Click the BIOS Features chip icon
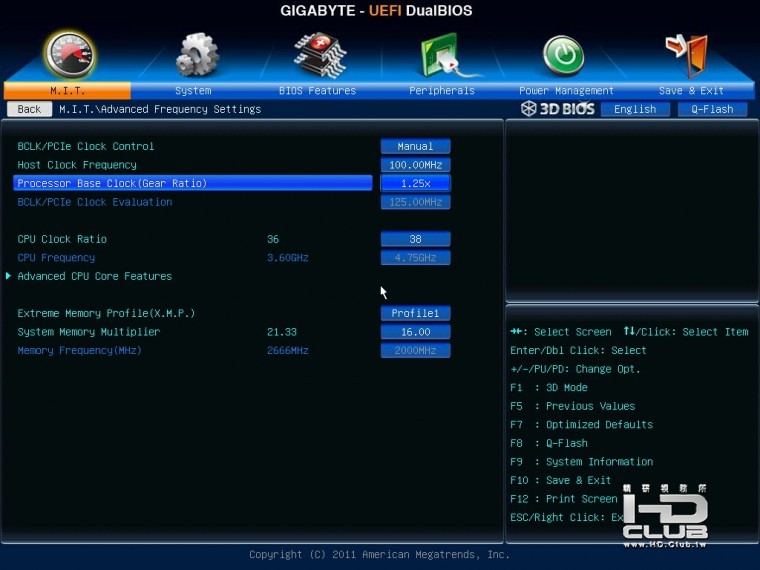The image size is (760, 570). pos(320,55)
